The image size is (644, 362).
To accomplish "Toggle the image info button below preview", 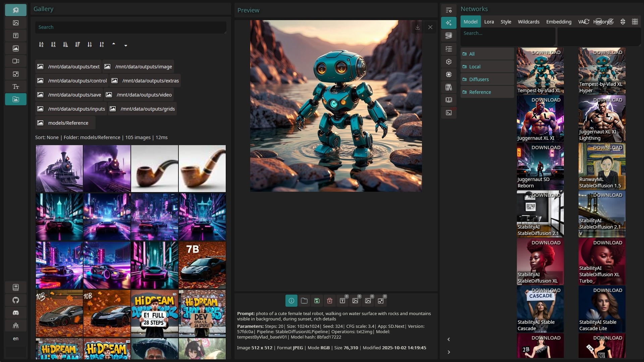I will 291,301.
